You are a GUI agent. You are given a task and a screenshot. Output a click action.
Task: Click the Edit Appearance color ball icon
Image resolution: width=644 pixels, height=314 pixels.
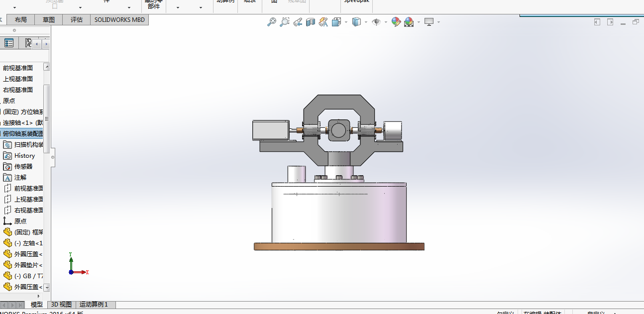(x=396, y=22)
